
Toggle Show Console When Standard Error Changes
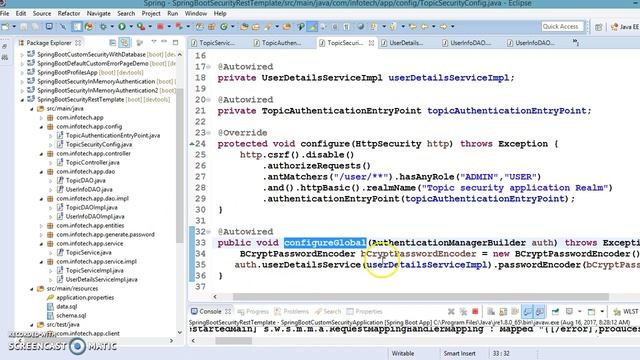point(539,311)
